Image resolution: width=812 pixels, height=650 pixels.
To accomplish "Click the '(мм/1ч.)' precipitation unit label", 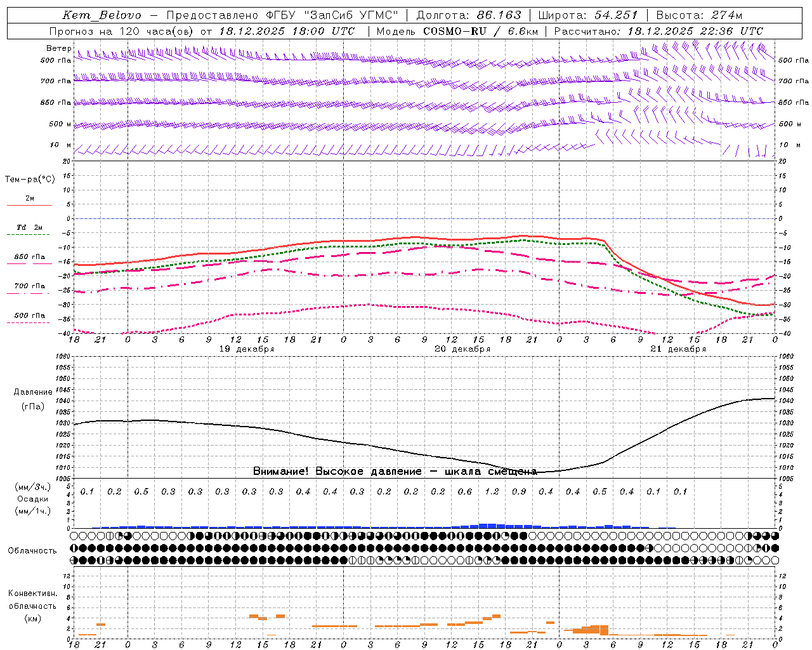I will [x=33, y=511].
